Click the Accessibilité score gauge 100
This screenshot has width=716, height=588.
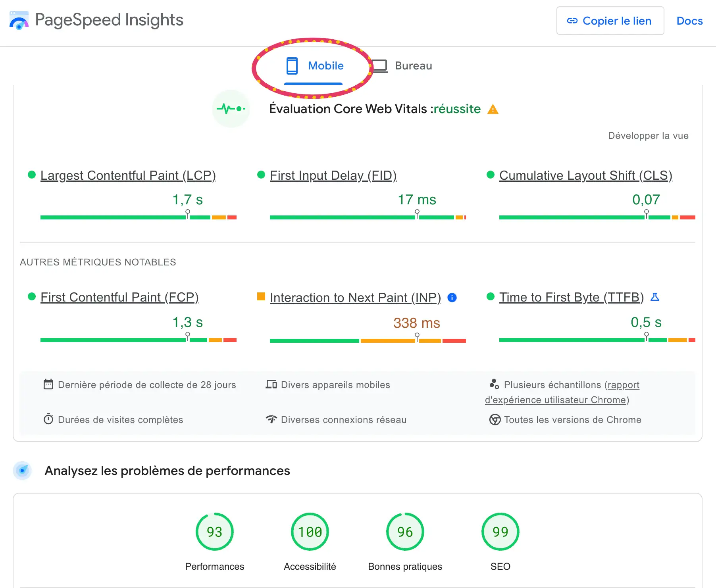[310, 532]
